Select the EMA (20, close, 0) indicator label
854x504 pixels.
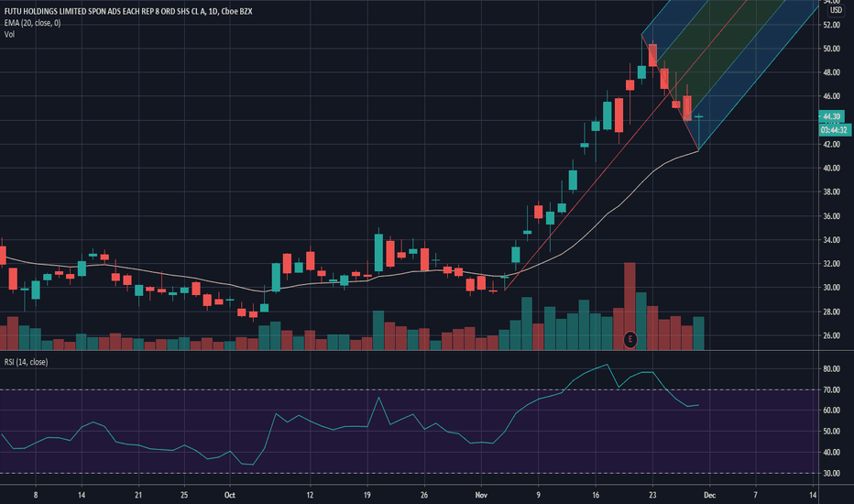point(33,23)
